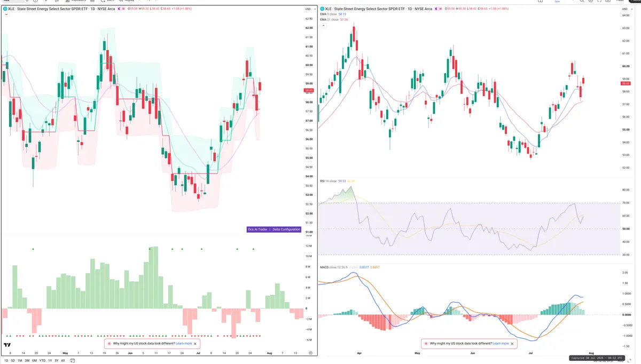Switch to 5Y date range
641x364 pixels.
tap(56, 361)
